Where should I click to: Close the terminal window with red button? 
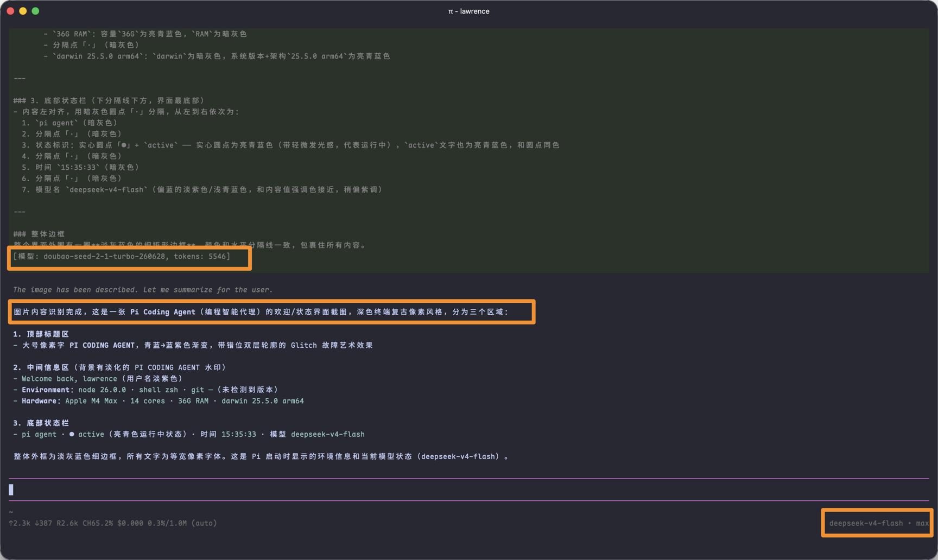coord(10,11)
